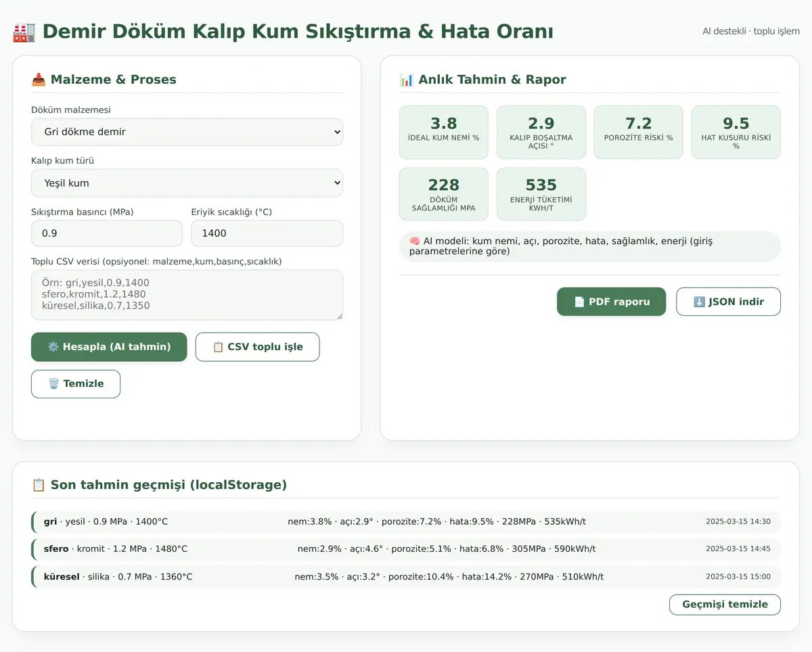Open the Kalıp kum türü dropdown
The image size is (812, 652).
pos(187,183)
